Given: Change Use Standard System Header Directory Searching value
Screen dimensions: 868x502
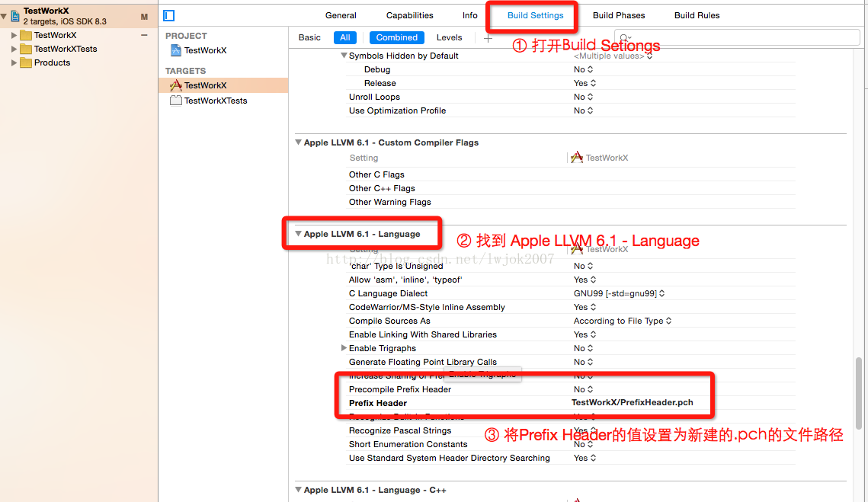Looking at the screenshot, I should [585, 458].
